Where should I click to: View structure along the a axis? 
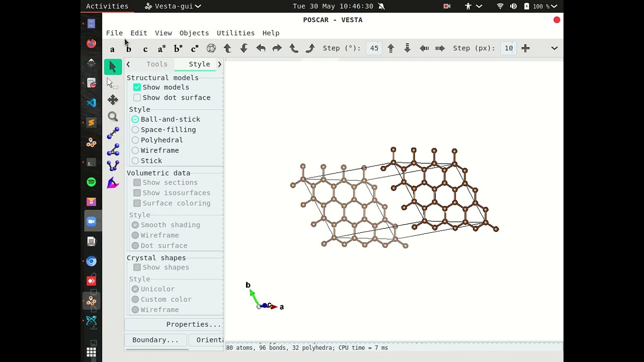[112, 48]
